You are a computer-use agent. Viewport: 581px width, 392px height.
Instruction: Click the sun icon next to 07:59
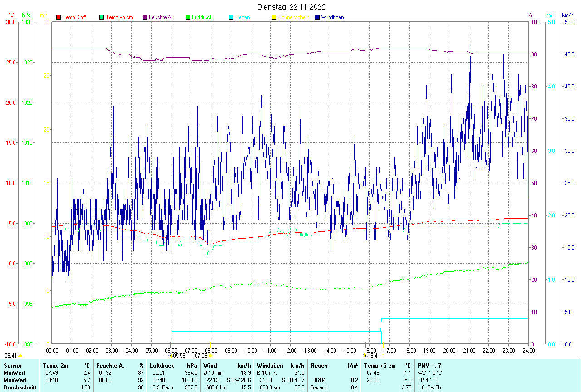[210, 356]
